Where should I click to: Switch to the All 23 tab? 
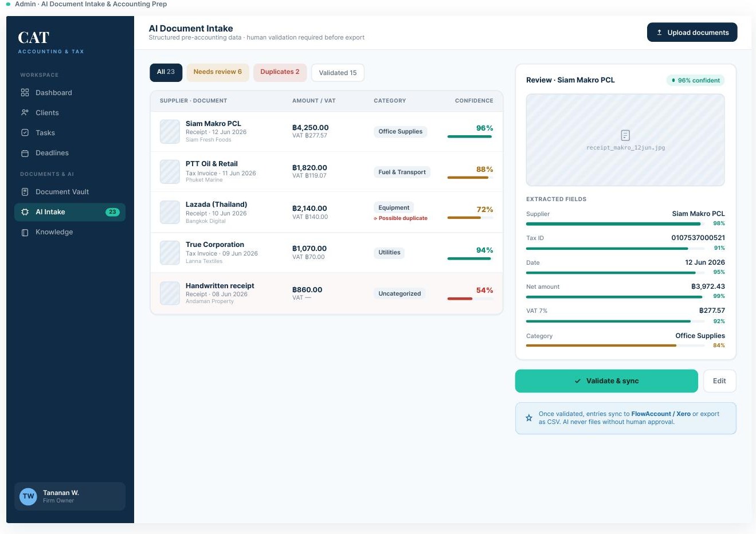166,72
